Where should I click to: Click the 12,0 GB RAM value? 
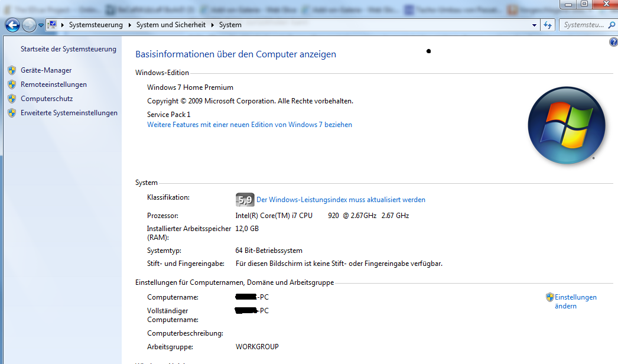(x=247, y=229)
